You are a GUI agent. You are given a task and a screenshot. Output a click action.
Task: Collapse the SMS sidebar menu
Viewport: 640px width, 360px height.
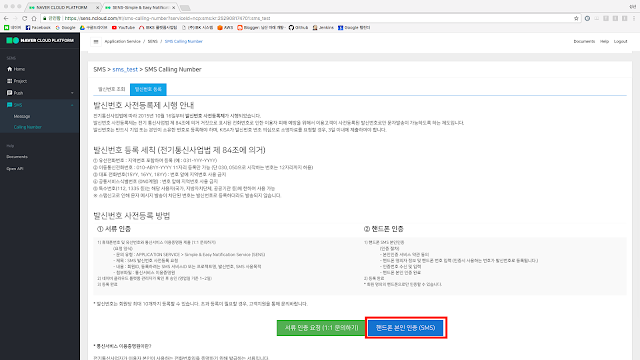pyautogui.click(x=40, y=105)
